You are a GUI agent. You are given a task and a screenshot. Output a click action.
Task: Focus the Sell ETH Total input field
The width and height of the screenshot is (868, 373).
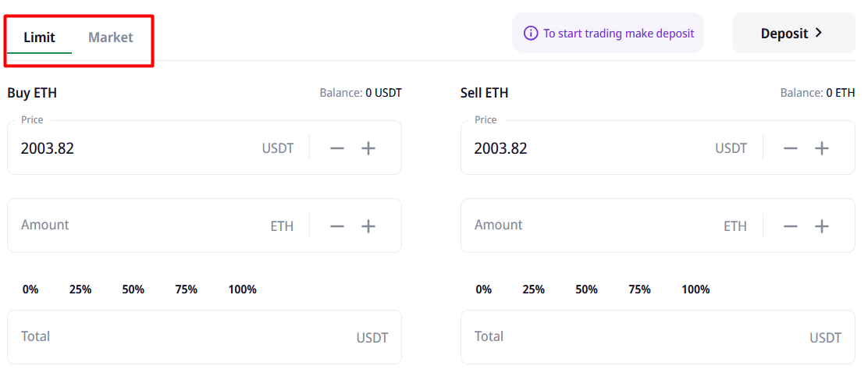click(624, 337)
